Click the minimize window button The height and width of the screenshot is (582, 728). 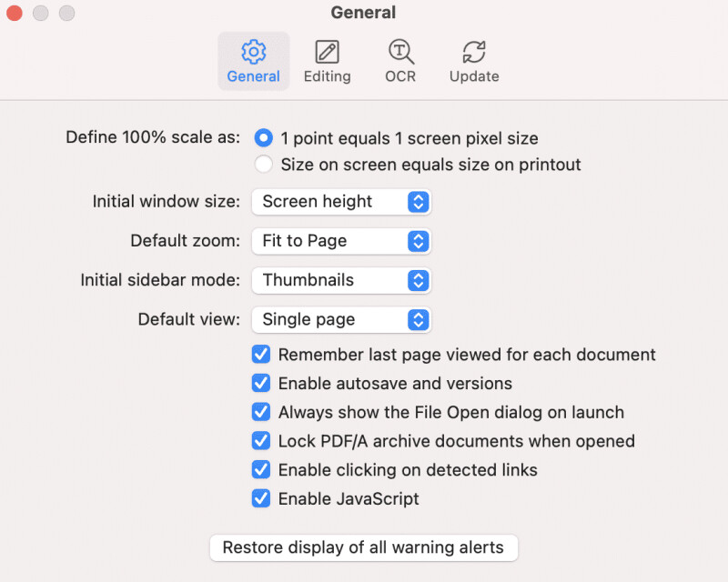(x=40, y=14)
